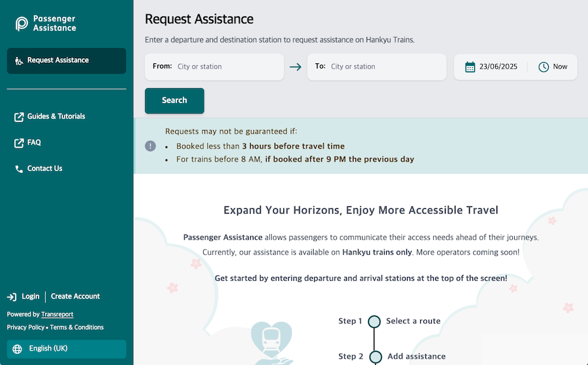The height and width of the screenshot is (365, 588).
Task: Click the Search button
Action: pos(174,101)
